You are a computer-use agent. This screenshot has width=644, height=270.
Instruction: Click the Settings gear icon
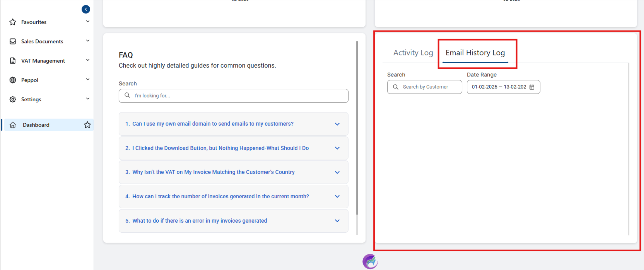(x=13, y=99)
